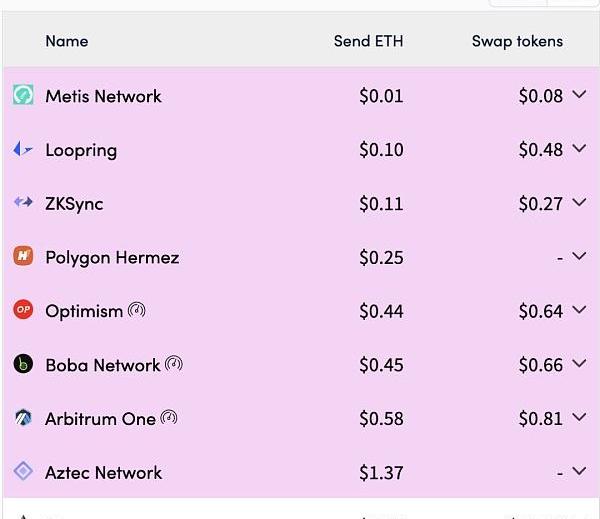The width and height of the screenshot is (600, 519).
Task: Expand the Aztec Network row chevron
Action: pos(579,471)
